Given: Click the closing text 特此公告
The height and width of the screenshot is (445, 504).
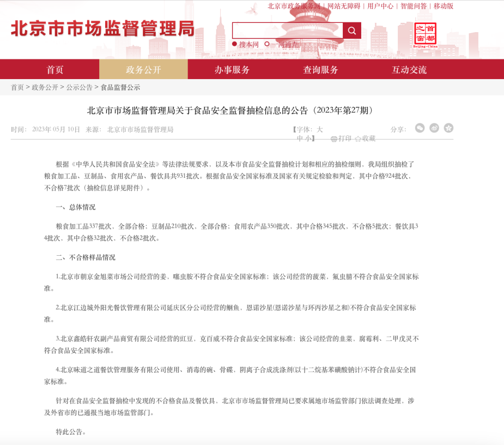Looking at the screenshot, I should point(71,432).
